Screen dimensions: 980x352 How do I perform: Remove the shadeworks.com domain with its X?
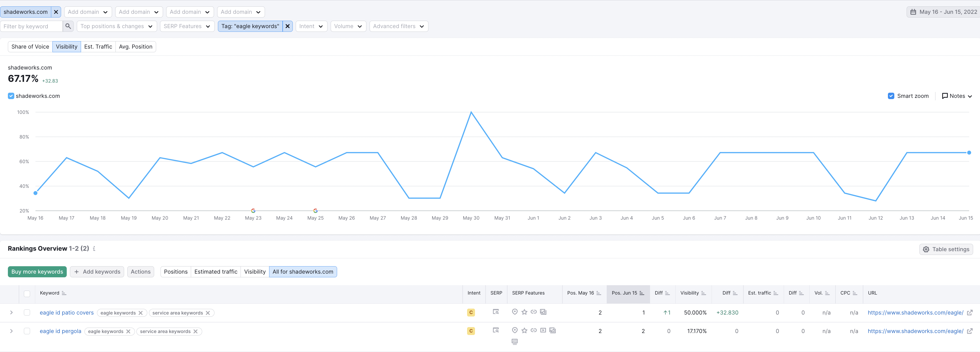(56, 12)
